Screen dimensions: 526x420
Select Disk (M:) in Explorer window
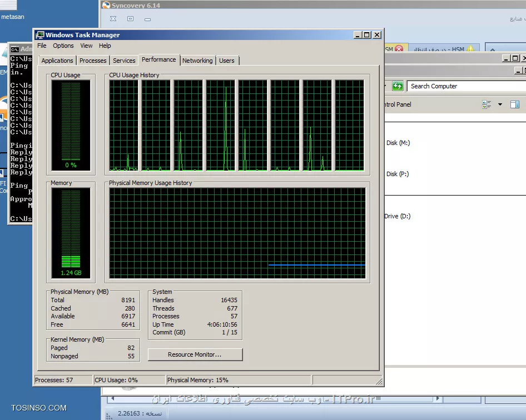tap(398, 143)
